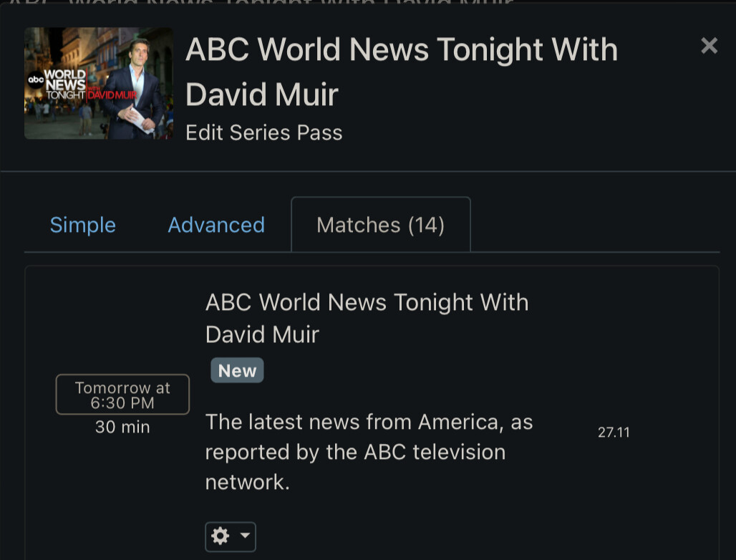Click the partially hidden title behind the dialog

[x=261, y=3]
